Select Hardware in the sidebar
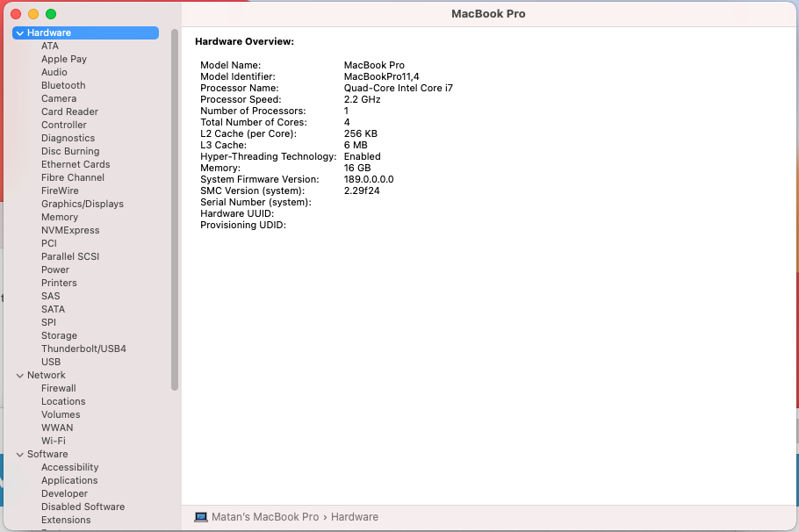 click(86, 33)
